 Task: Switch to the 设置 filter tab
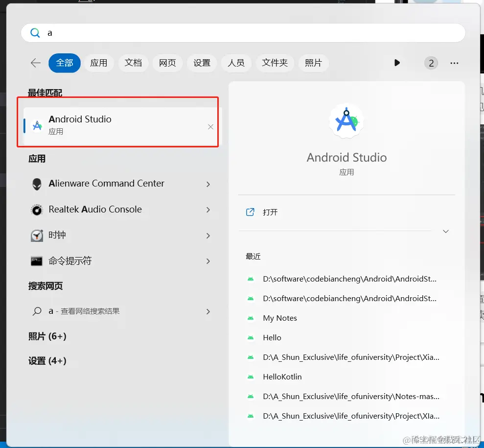pos(202,63)
